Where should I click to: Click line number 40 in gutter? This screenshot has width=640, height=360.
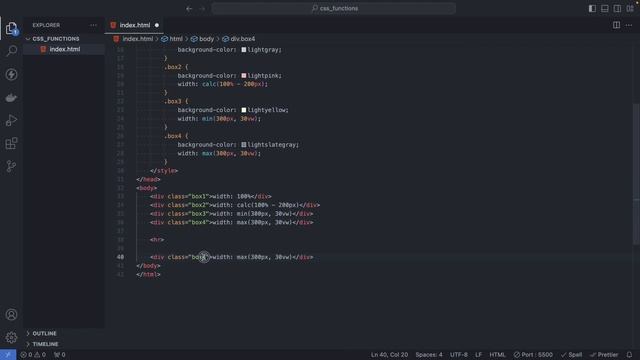tap(120, 257)
